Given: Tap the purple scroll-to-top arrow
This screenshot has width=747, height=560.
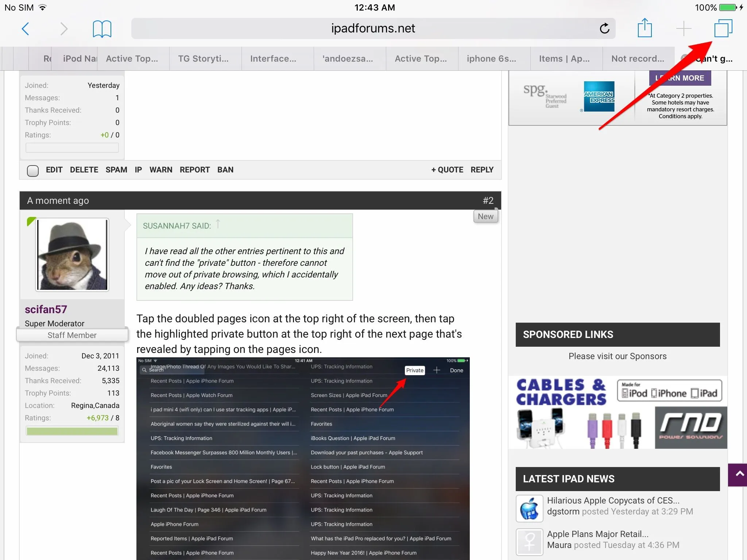Looking at the screenshot, I should 738,475.
